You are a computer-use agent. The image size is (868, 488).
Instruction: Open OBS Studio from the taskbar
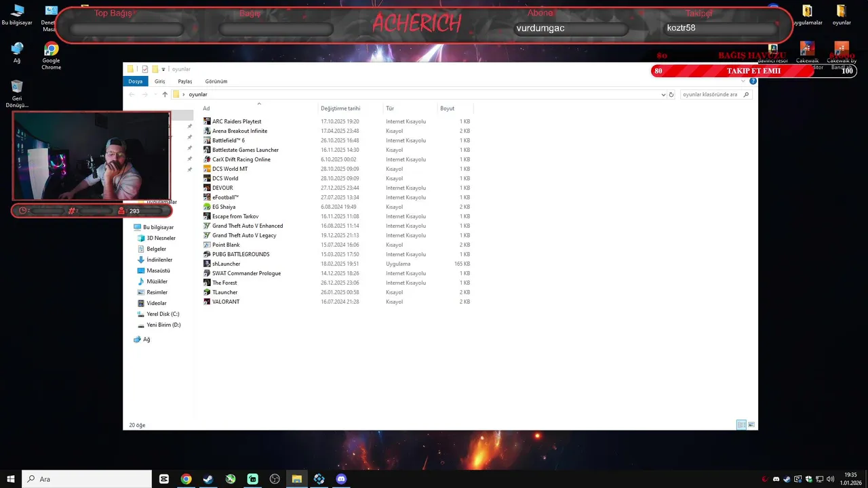pyautogui.click(x=275, y=479)
